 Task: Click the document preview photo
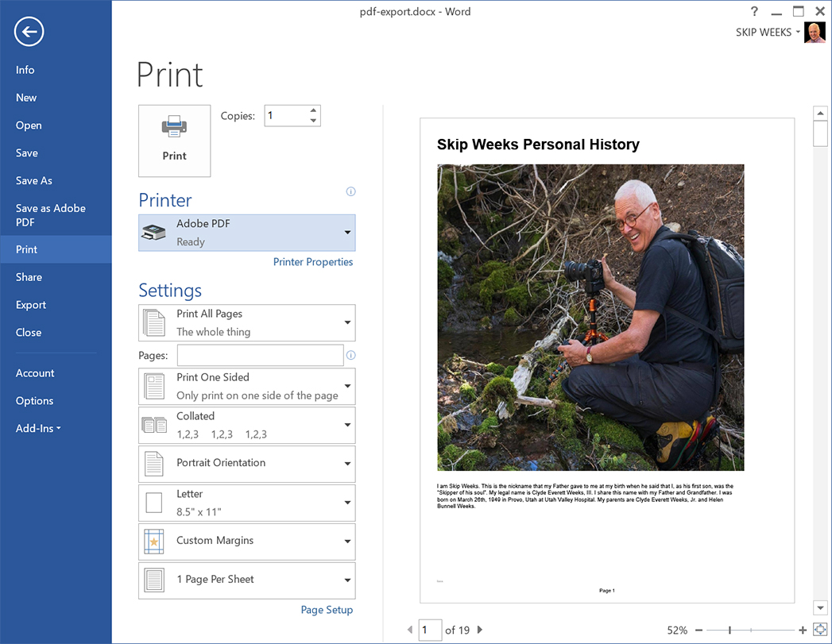pos(590,318)
